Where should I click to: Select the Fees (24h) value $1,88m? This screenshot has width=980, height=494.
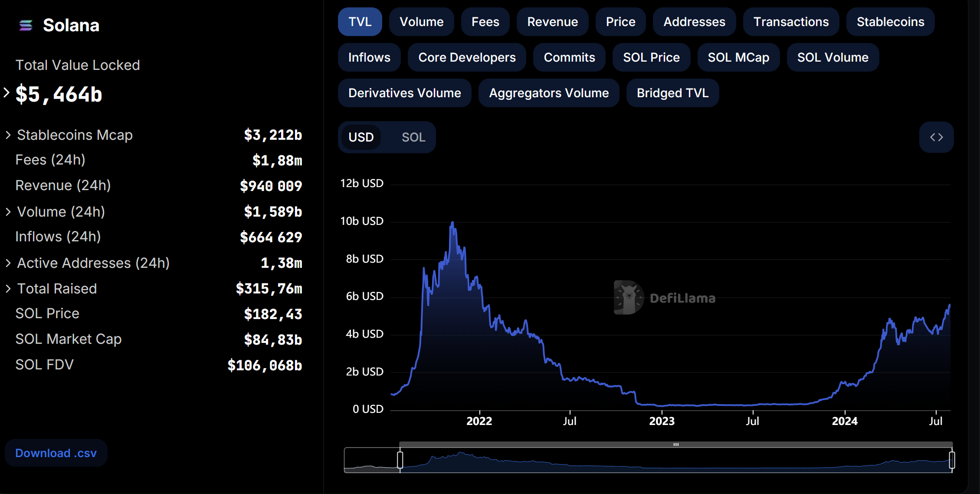277,161
